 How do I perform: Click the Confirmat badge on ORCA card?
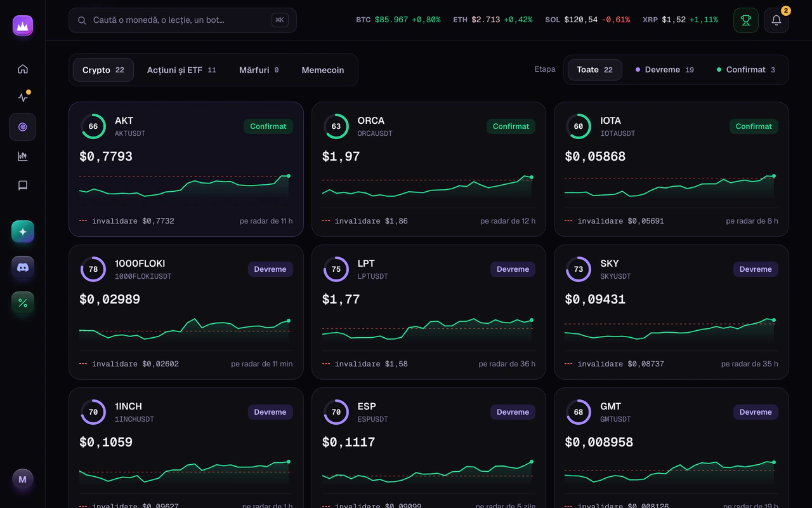click(x=511, y=126)
